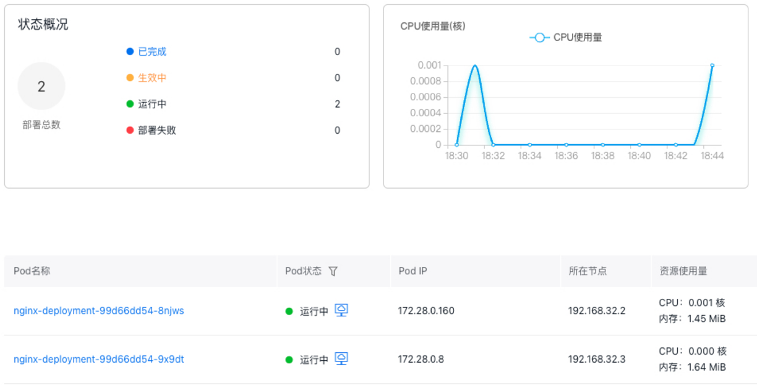Click the 状态概况 panel title
Image resolution: width=758 pixels, height=385 pixels.
(x=43, y=24)
